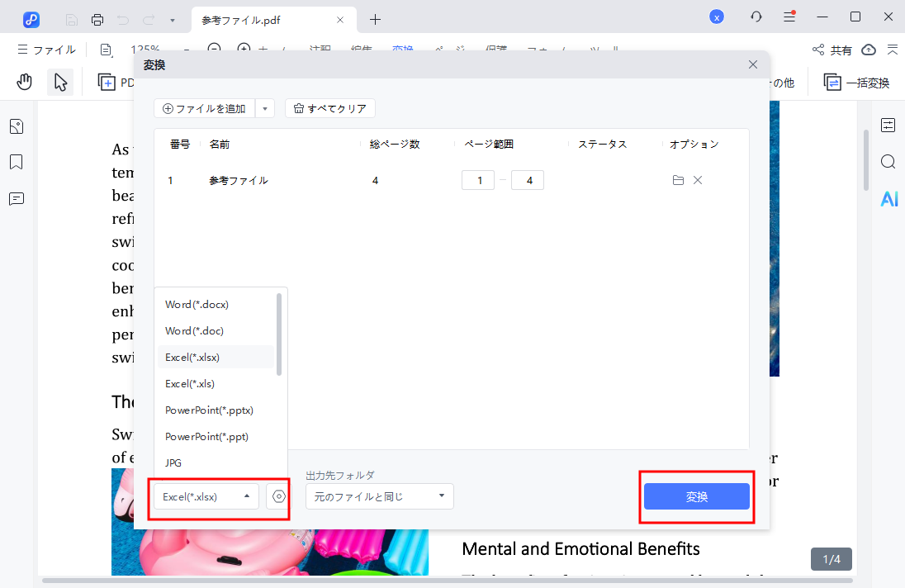
Task: Open the AI assistant panel
Action: [888, 198]
